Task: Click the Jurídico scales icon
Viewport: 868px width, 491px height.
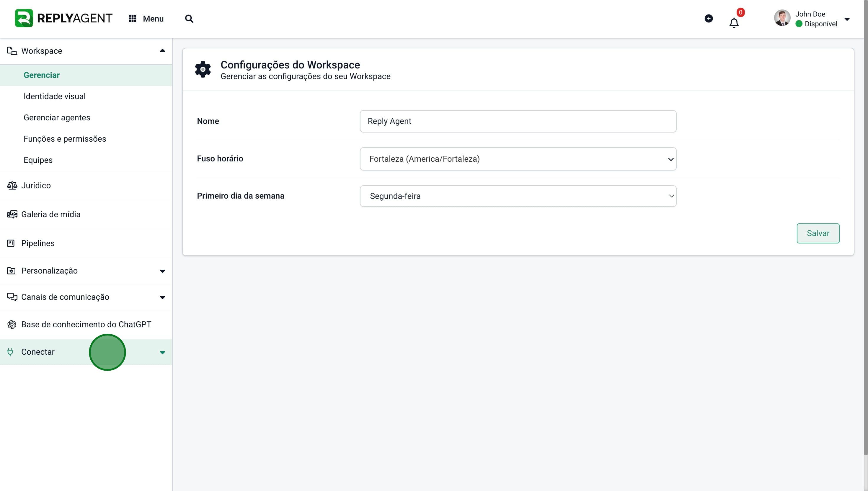Action: (x=12, y=186)
